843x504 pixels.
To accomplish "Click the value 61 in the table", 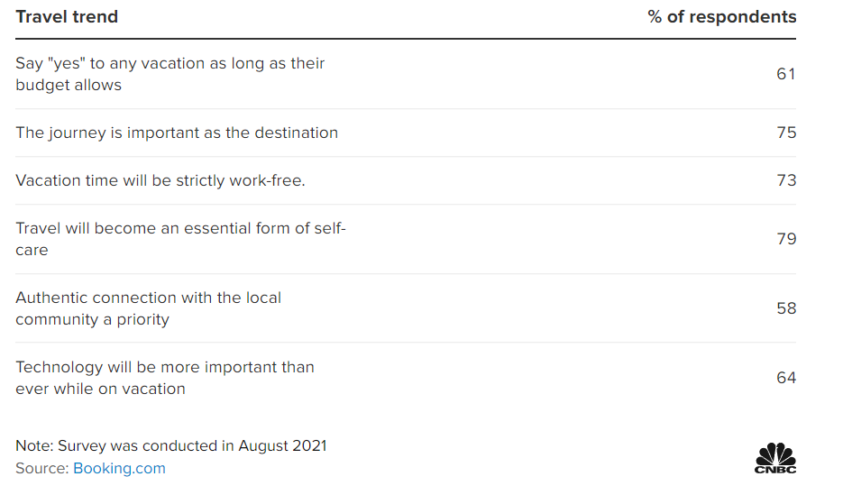I will pyautogui.click(x=786, y=74).
